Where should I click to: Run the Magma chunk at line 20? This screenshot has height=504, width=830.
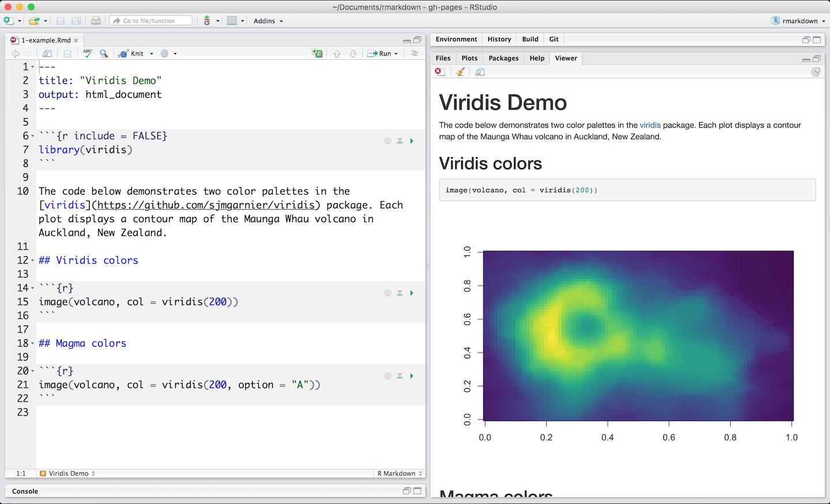pos(412,376)
